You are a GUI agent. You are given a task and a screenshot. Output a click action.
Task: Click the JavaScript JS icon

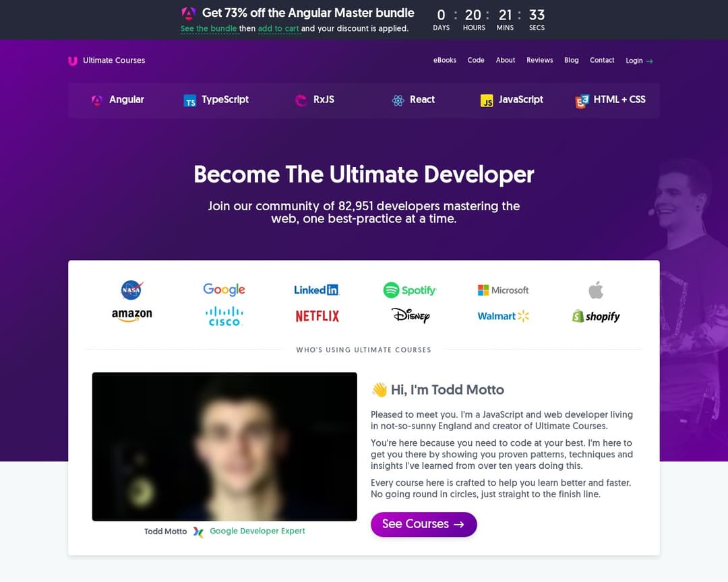[x=487, y=101]
